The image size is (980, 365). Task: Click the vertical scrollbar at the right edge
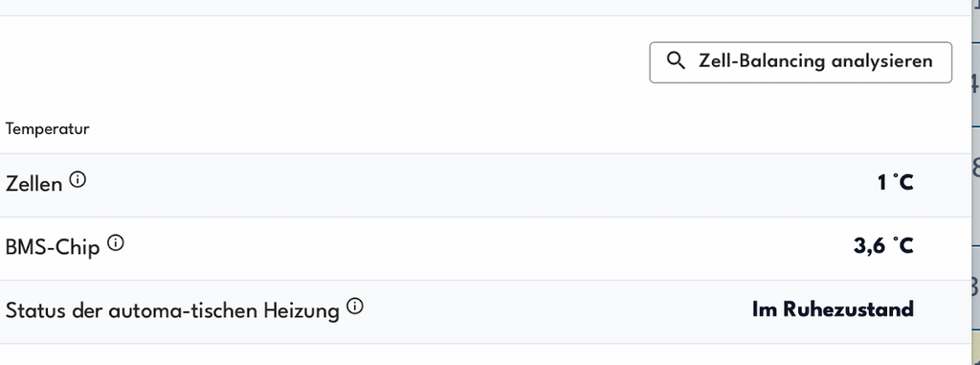[x=975, y=182]
